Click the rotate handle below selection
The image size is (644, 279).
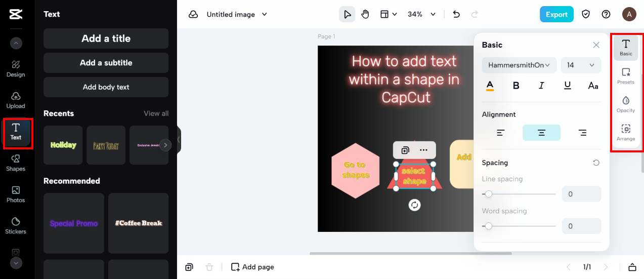pyautogui.click(x=414, y=205)
